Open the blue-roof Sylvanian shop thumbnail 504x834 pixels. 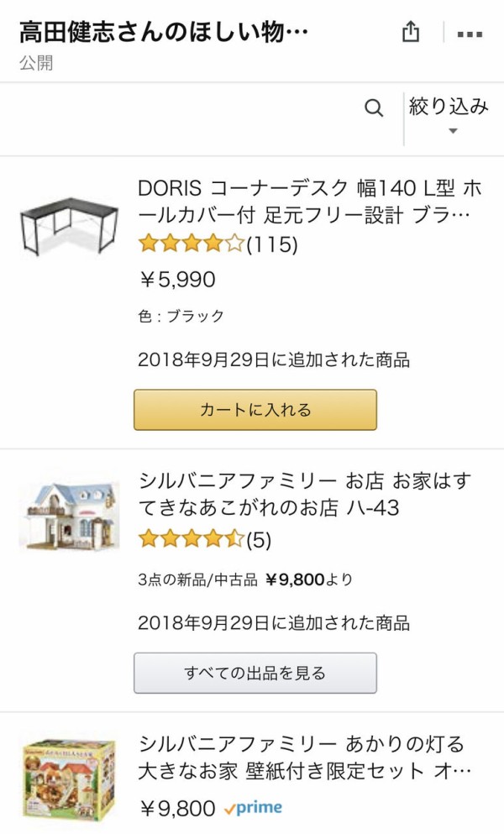(69, 516)
